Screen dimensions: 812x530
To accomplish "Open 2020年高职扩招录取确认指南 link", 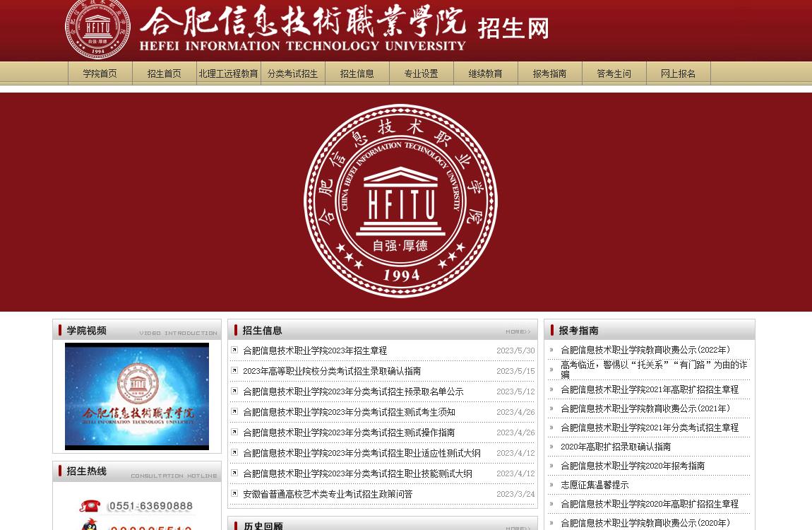I will (616, 447).
